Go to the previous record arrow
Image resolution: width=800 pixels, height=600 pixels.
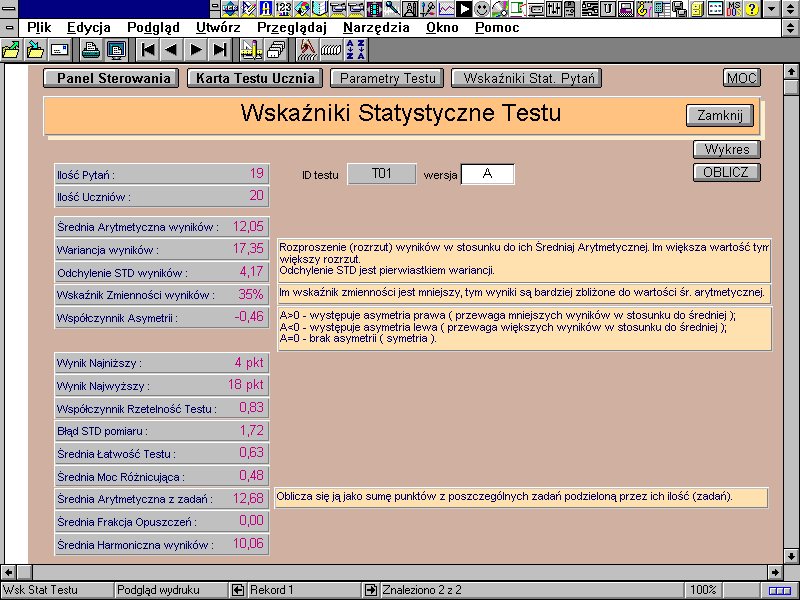tap(171, 49)
